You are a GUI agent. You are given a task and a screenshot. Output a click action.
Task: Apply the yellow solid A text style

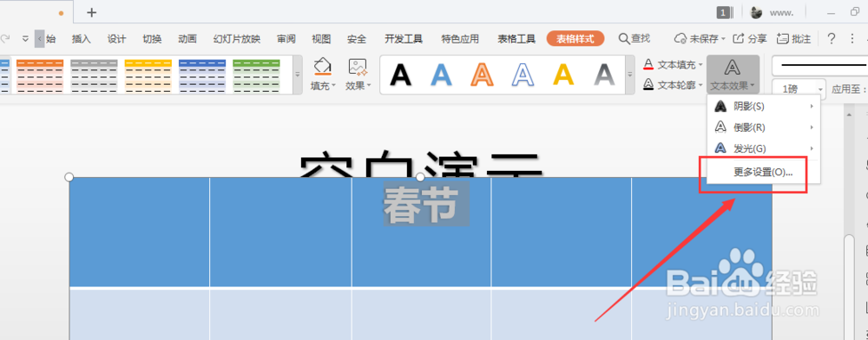coord(564,75)
